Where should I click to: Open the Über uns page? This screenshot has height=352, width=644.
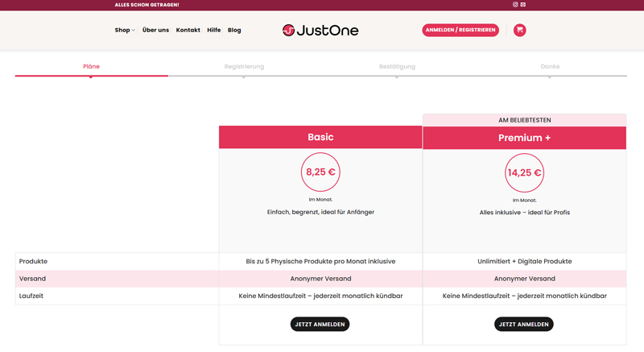coord(155,30)
